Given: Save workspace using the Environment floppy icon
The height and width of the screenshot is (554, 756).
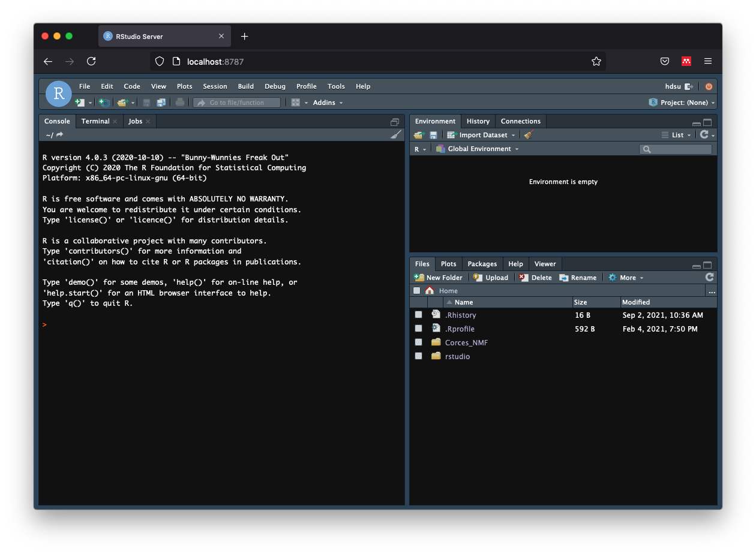Looking at the screenshot, I should pyautogui.click(x=433, y=135).
